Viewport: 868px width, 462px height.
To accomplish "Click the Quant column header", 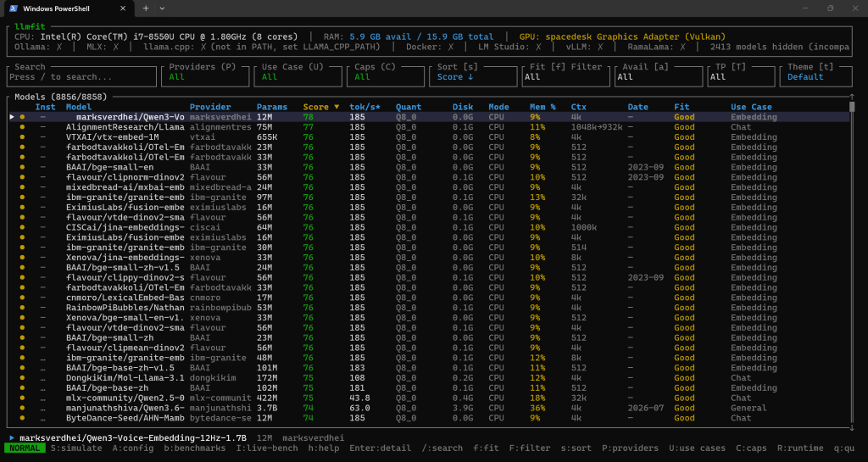I will (x=409, y=107).
